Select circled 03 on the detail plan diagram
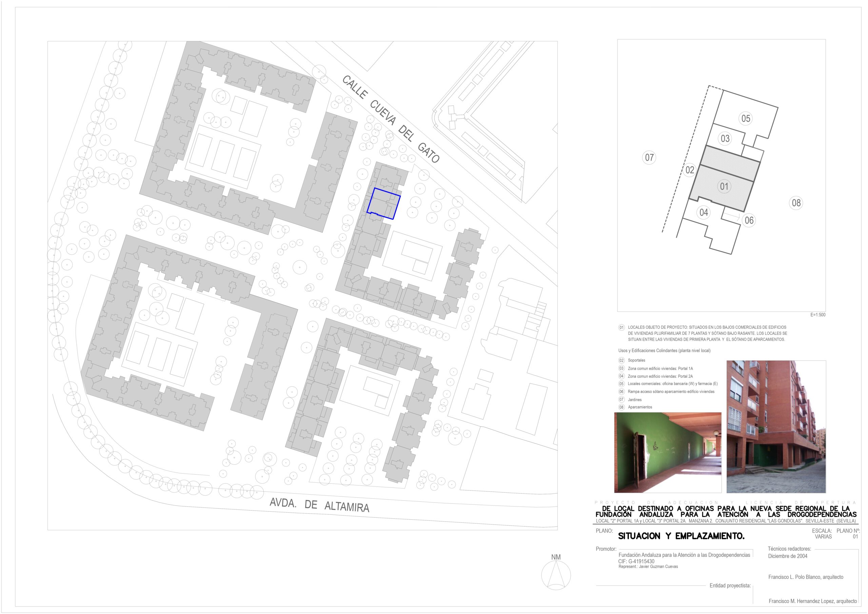 click(725, 138)
